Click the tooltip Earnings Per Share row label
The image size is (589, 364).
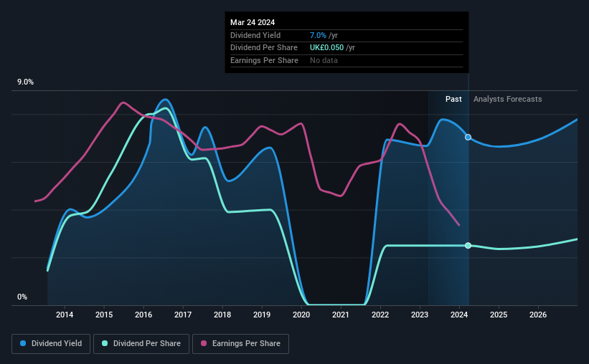264,60
